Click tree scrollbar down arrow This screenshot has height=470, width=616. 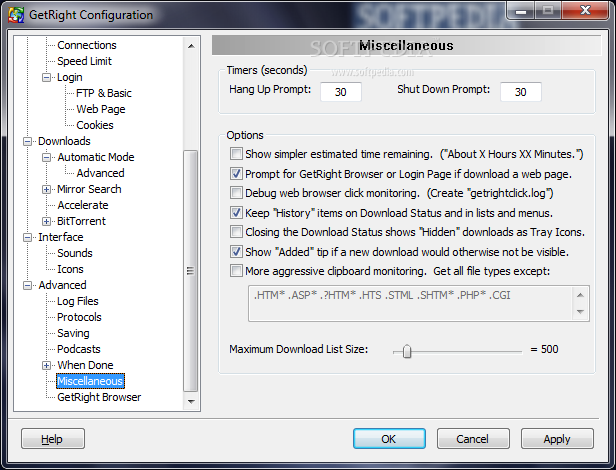click(191, 402)
